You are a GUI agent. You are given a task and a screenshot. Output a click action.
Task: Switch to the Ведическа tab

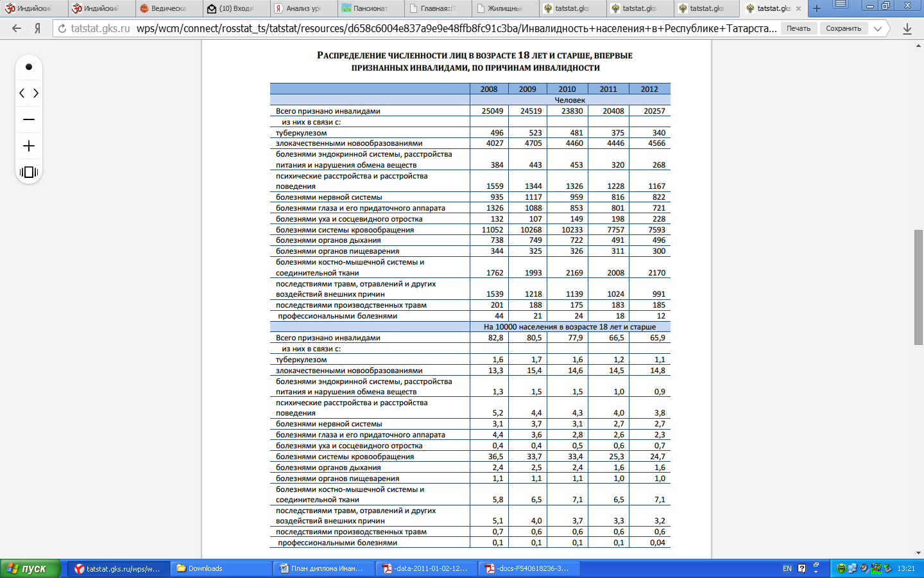click(170, 8)
